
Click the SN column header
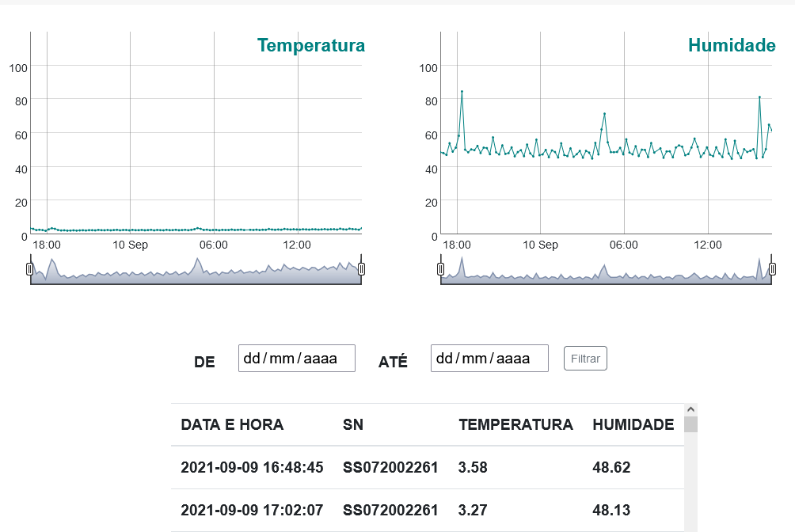pyautogui.click(x=353, y=424)
